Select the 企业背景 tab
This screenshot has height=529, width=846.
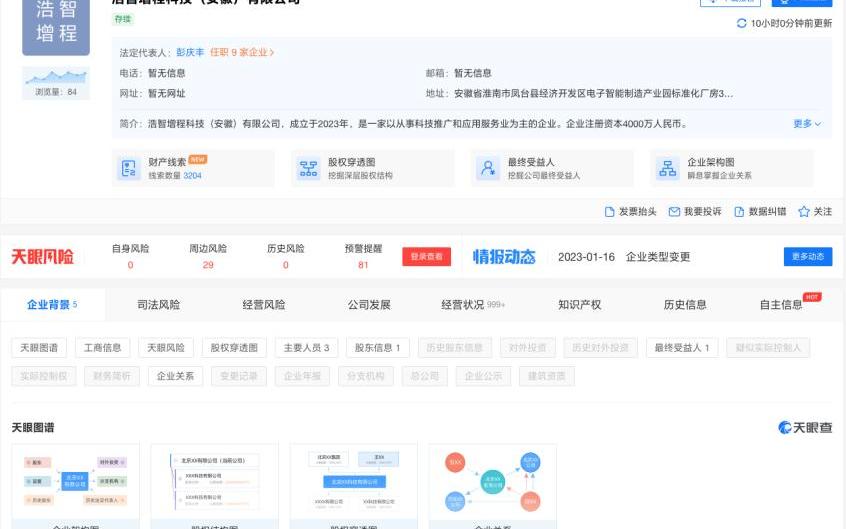tap(52, 304)
